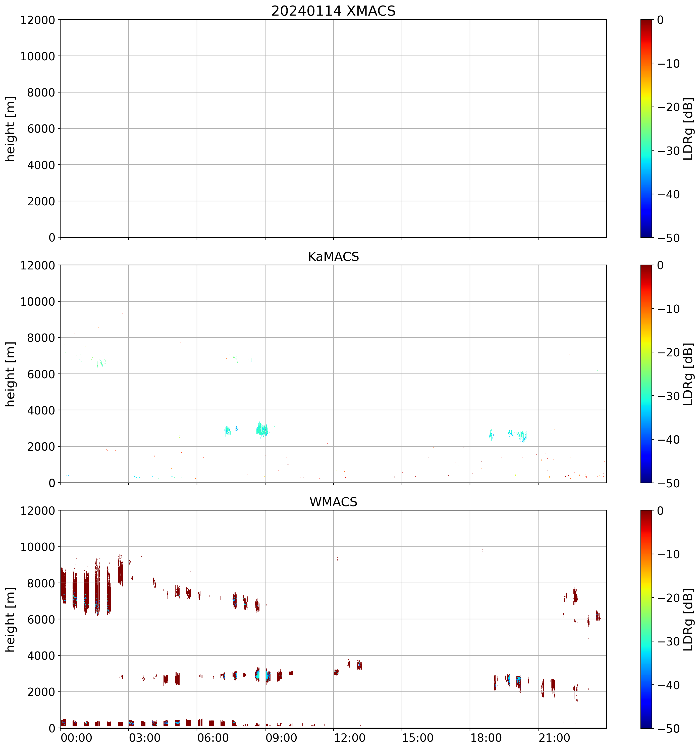Click the 12:00 time axis label
Image resolution: width=700 pixels, height=749 pixels.
[x=349, y=738]
